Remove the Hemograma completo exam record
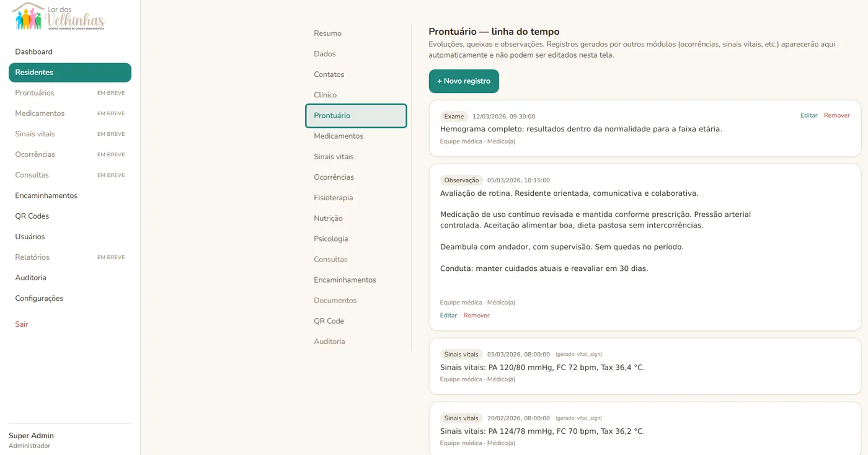Screen dimensions: 868x455 point(836,115)
